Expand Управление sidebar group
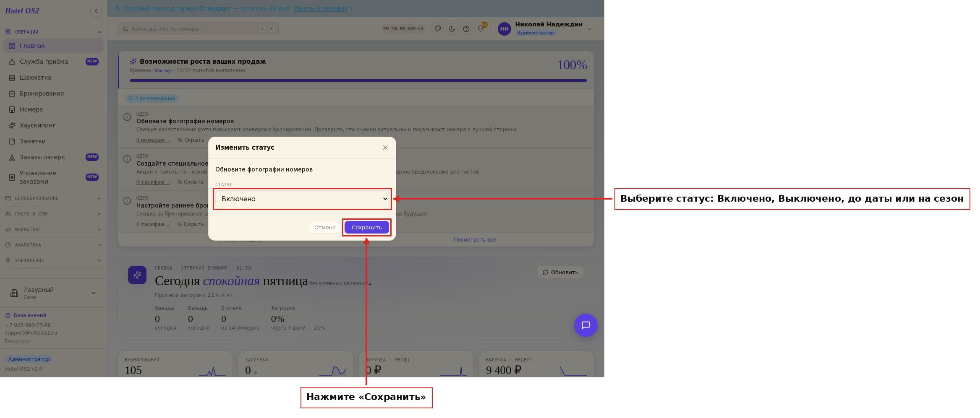 click(53, 260)
